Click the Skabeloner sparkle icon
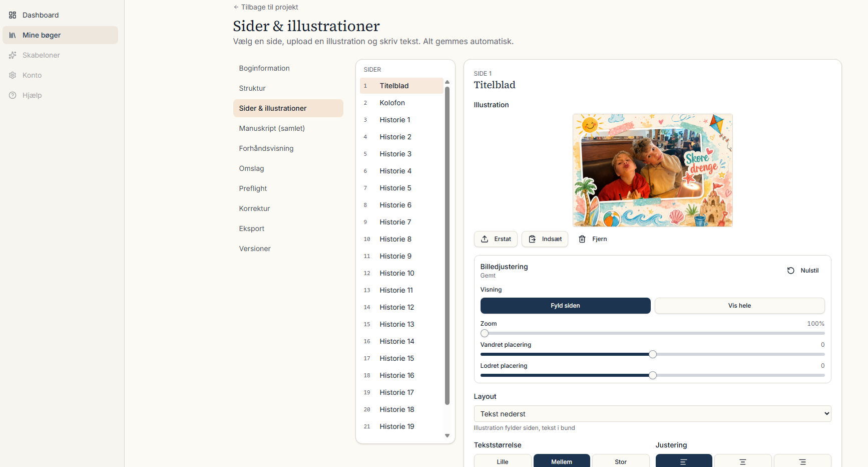The height and width of the screenshot is (467, 868). 13,55
